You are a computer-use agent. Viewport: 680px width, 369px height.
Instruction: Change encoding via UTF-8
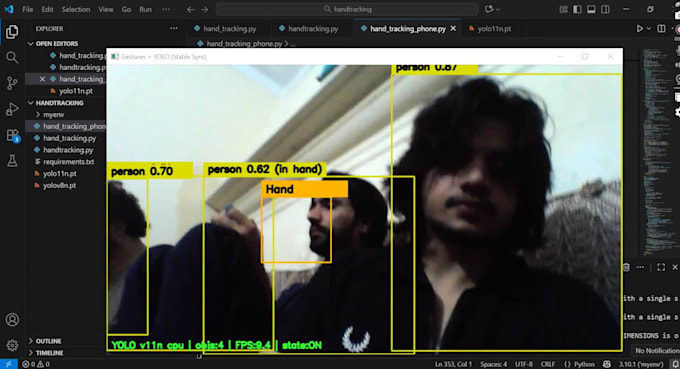point(524,364)
